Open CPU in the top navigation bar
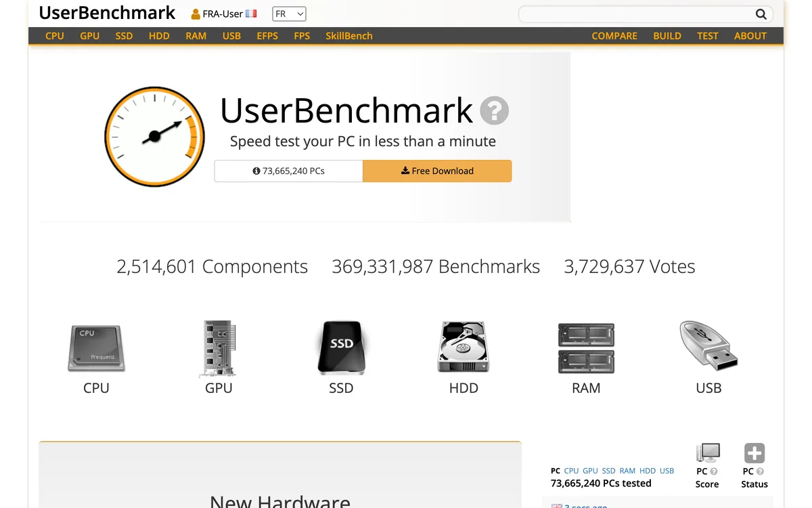The height and width of the screenshot is (508, 812). (x=55, y=36)
